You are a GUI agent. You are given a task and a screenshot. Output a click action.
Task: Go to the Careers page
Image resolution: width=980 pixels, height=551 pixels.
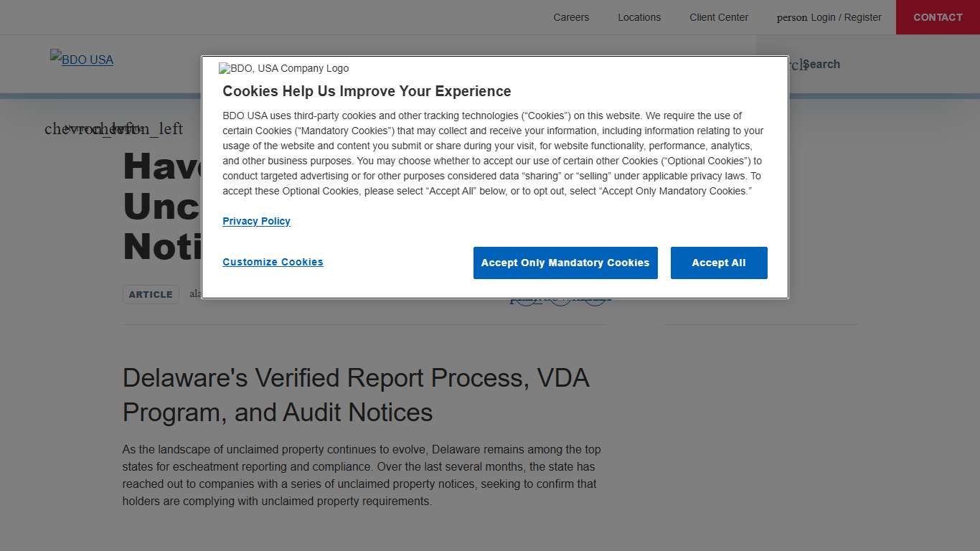coord(570,17)
